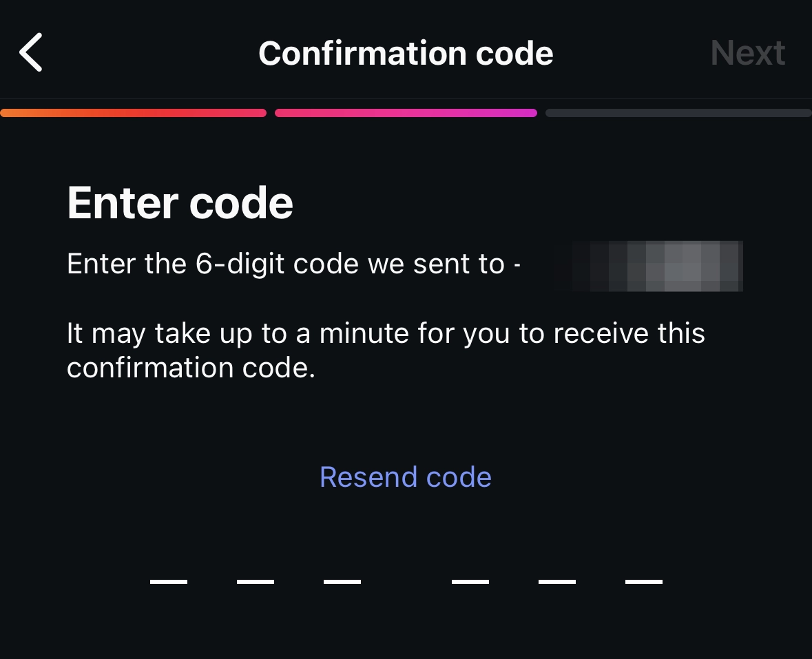The image size is (812, 659).
Task: Click the divider line under the header
Action: [406, 98]
